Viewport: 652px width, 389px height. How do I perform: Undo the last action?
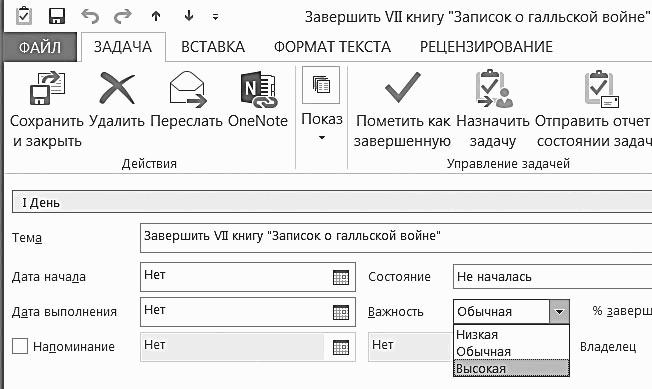90,16
